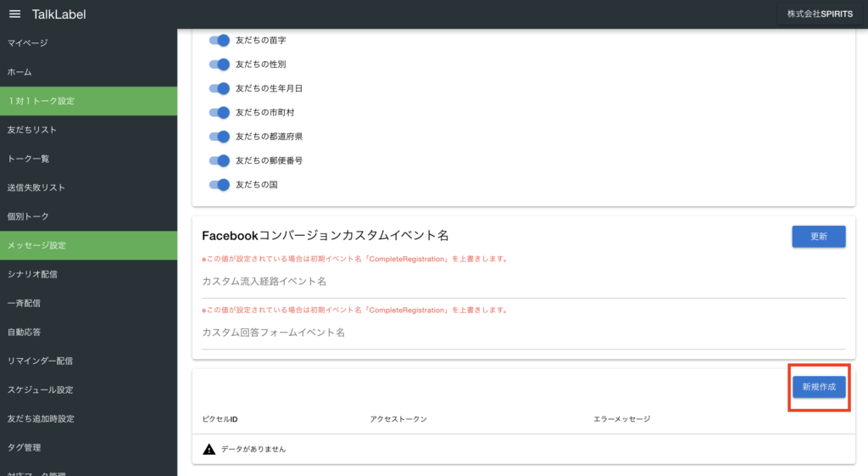The height and width of the screenshot is (476, 868).
Task: Toggle the 友だちの都道府県 switch
Action: tap(220, 137)
